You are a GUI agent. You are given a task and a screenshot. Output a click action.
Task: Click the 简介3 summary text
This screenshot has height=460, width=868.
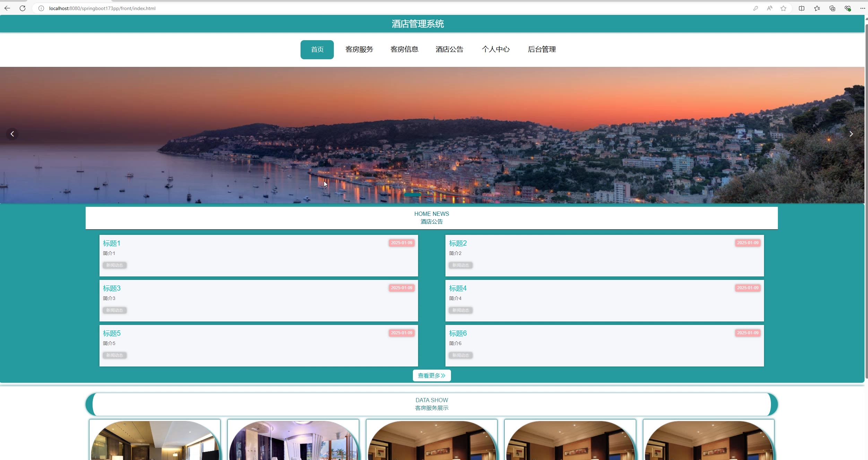tap(109, 298)
